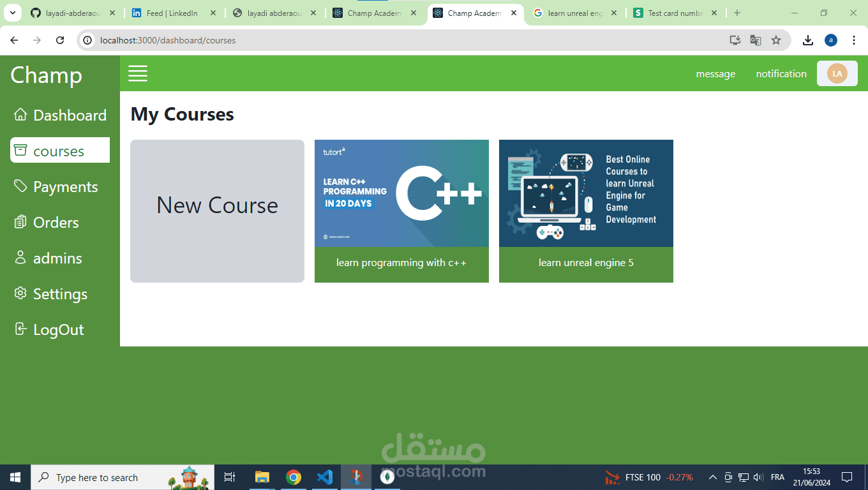The image size is (868, 490).
Task: Click the Orders clipboard icon
Action: pyautogui.click(x=20, y=222)
